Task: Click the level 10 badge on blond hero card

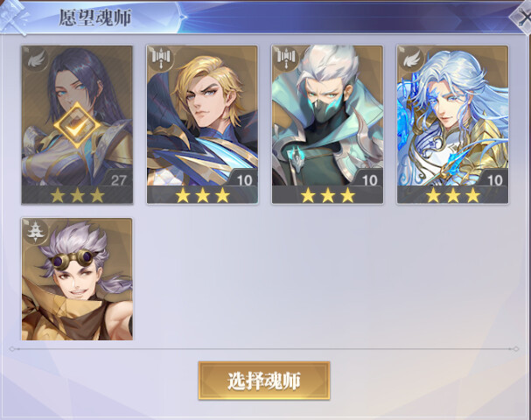Action: (244, 180)
